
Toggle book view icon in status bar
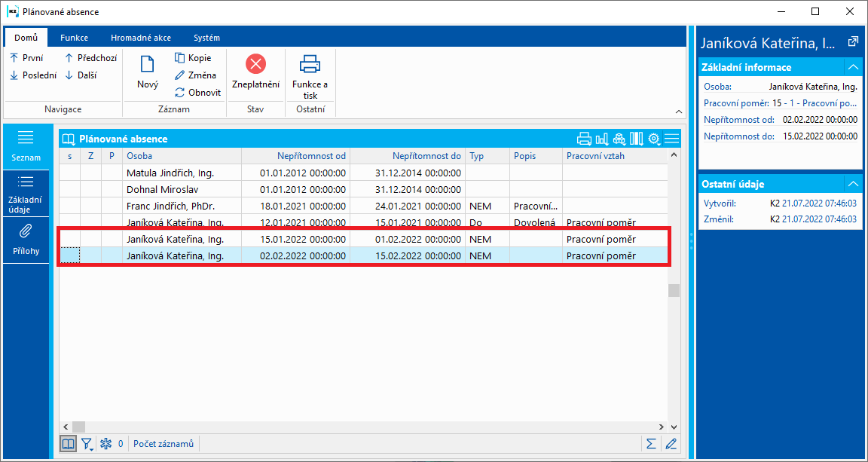[68, 444]
